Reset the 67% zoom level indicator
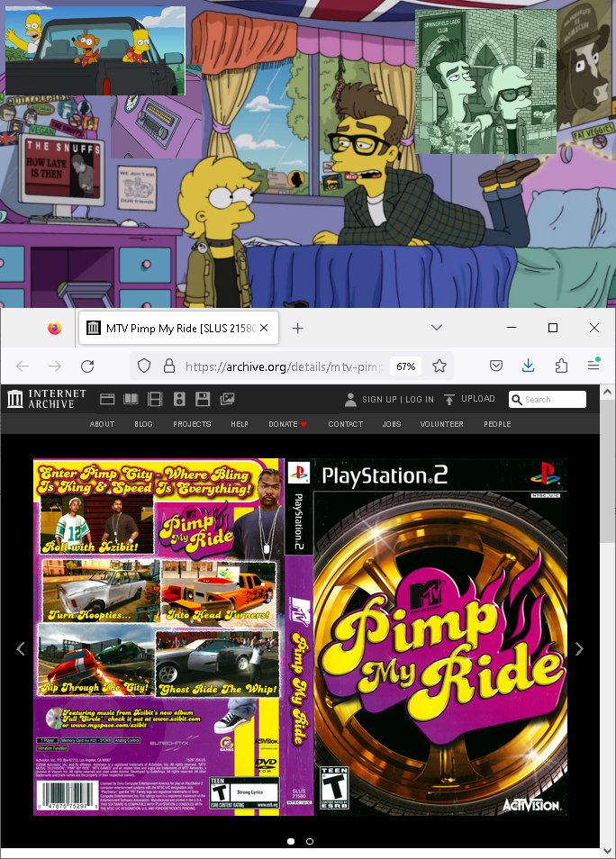Image resolution: width=616 pixels, height=859 pixels. tap(405, 366)
